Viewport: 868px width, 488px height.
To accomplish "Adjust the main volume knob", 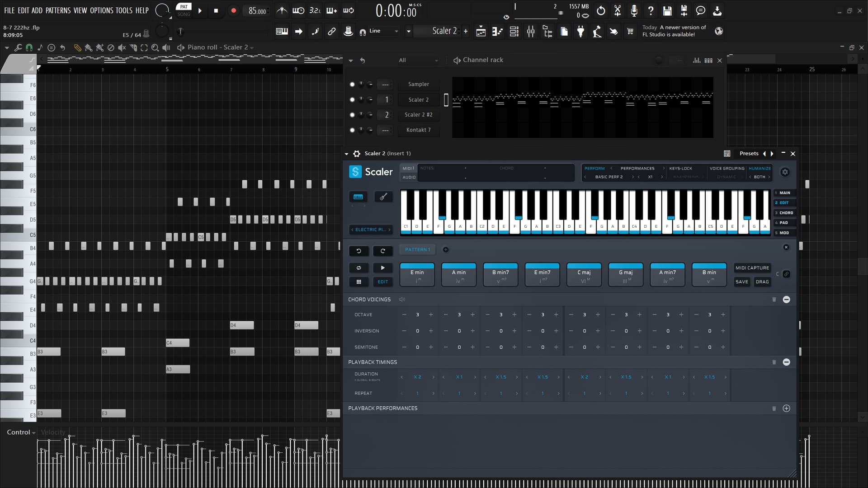I will coord(162,10).
